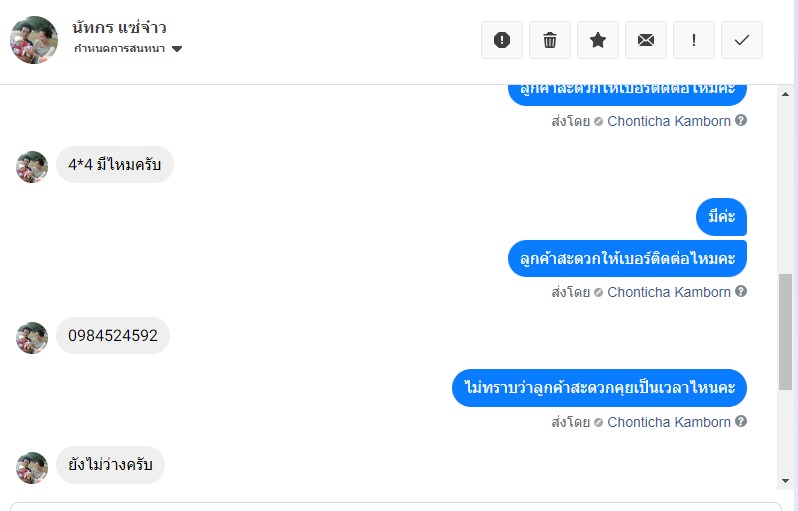The width and height of the screenshot is (798, 511).
Task: Mark conversation unread with envelope icon
Action: tap(646, 40)
